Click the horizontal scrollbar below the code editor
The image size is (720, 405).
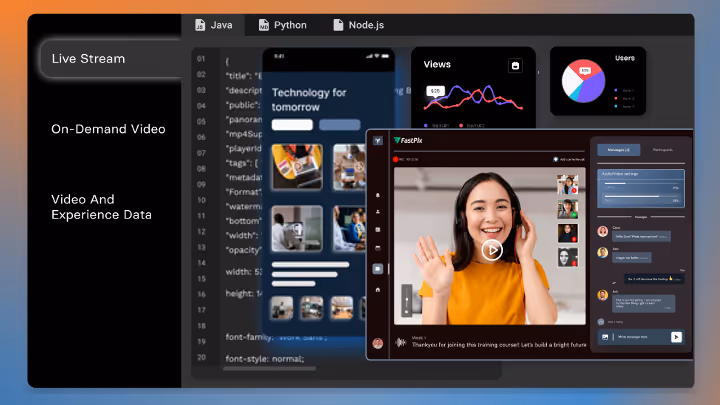point(270,368)
